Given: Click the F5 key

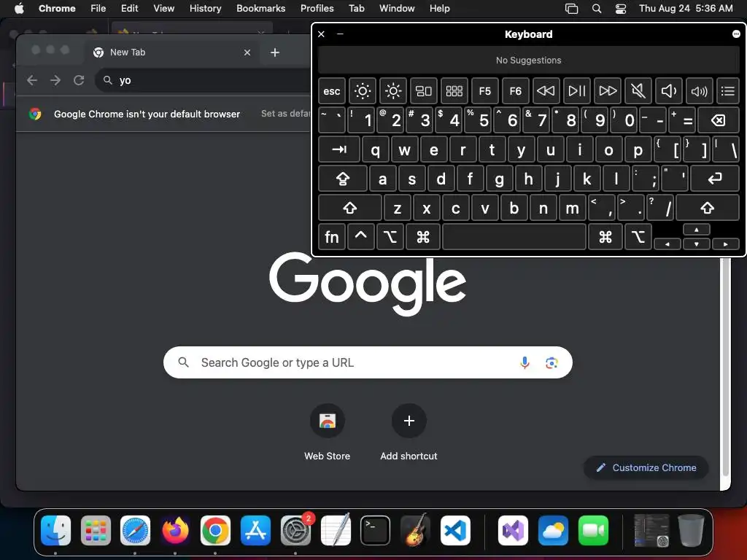Looking at the screenshot, I should click(x=484, y=91).
